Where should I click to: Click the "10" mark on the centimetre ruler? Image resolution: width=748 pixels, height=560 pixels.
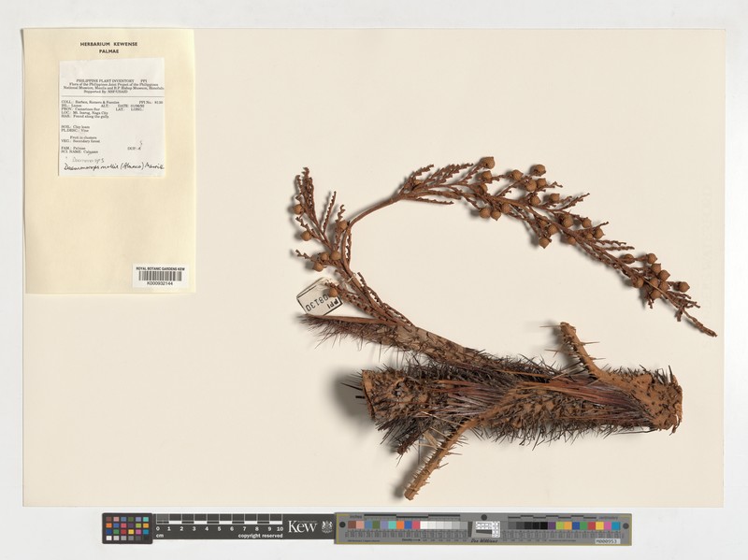[x=280, y=528]
